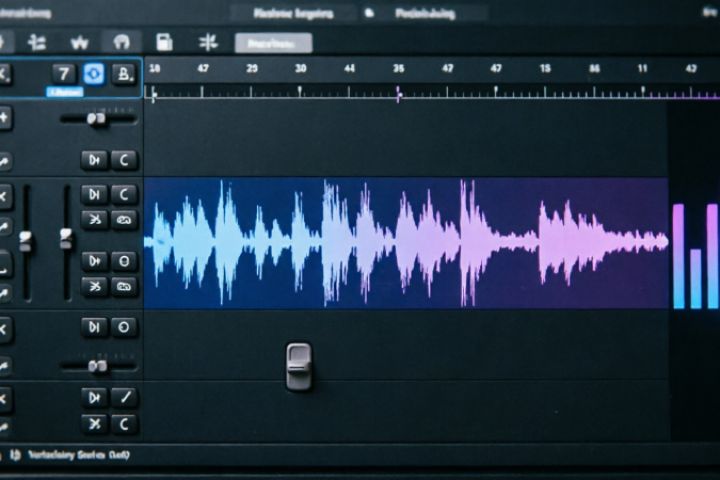720x480 pixels.
Task: Click ruler number "35"
Action: [x=399, y=69]
